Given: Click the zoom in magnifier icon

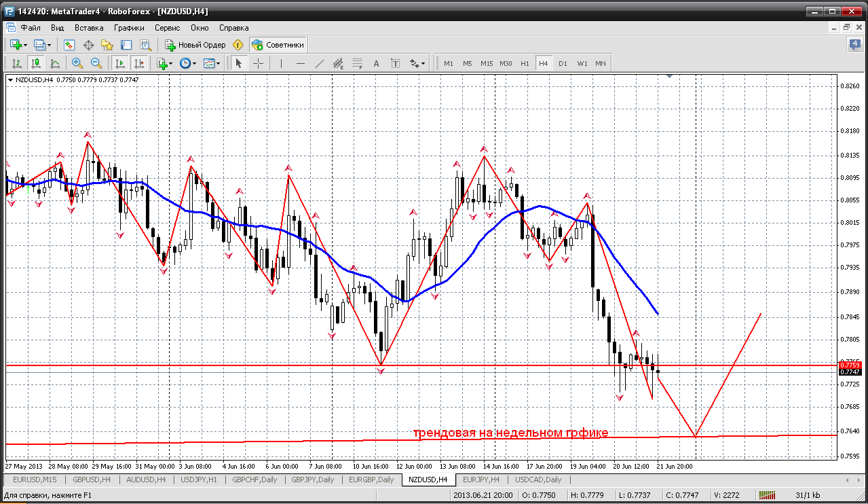Looking at the screenshot, I should (x=77, y=63).
